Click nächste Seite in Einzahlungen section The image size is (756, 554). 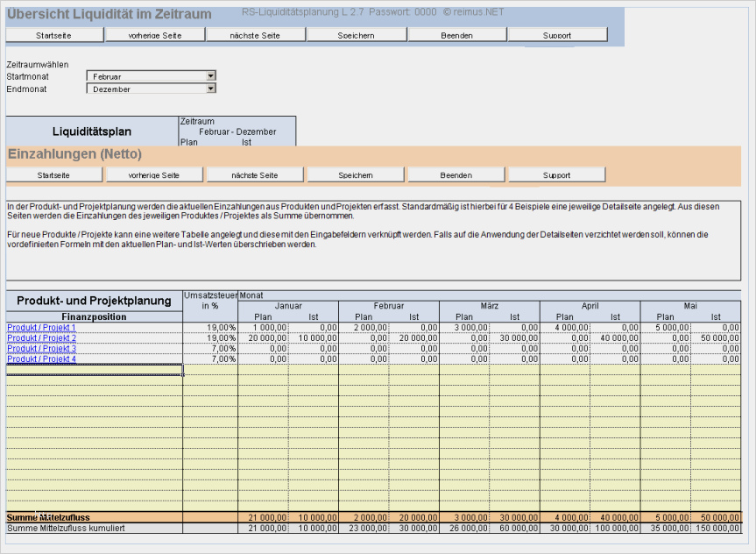point(255,174)
